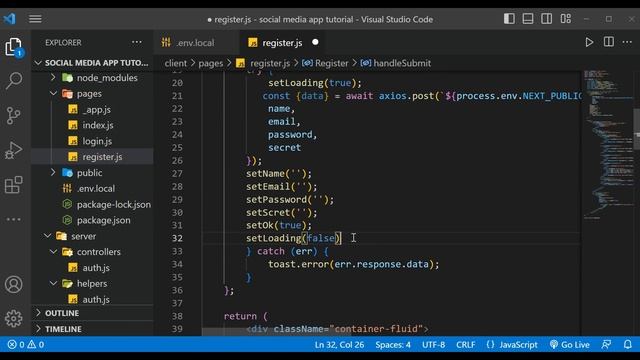
Task: Toggle the secondary side bar layout
Action: tap(547, 19)
